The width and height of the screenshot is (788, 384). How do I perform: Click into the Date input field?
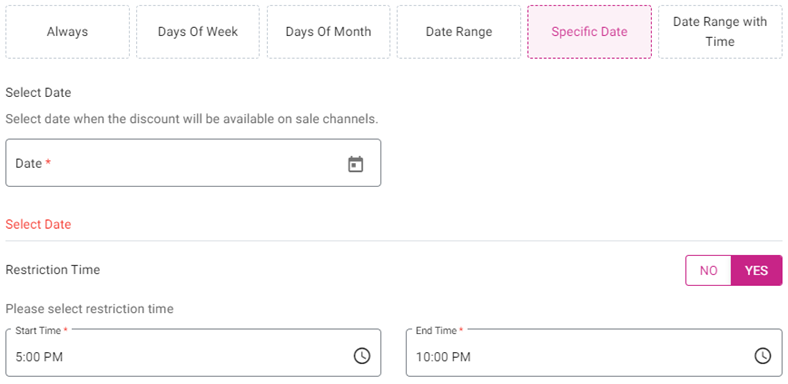coord(193,163)
